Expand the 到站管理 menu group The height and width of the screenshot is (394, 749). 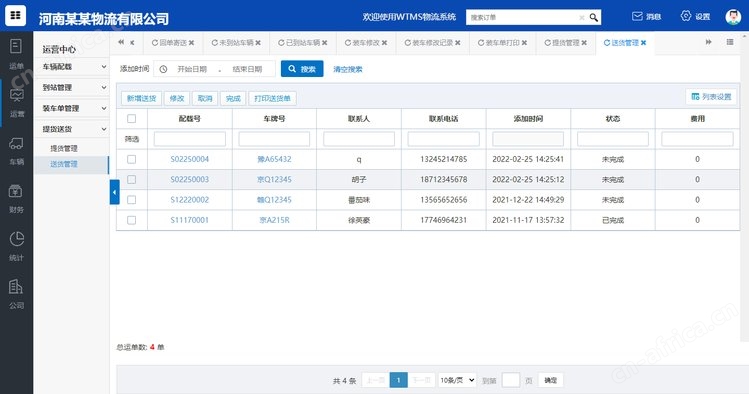72,87
